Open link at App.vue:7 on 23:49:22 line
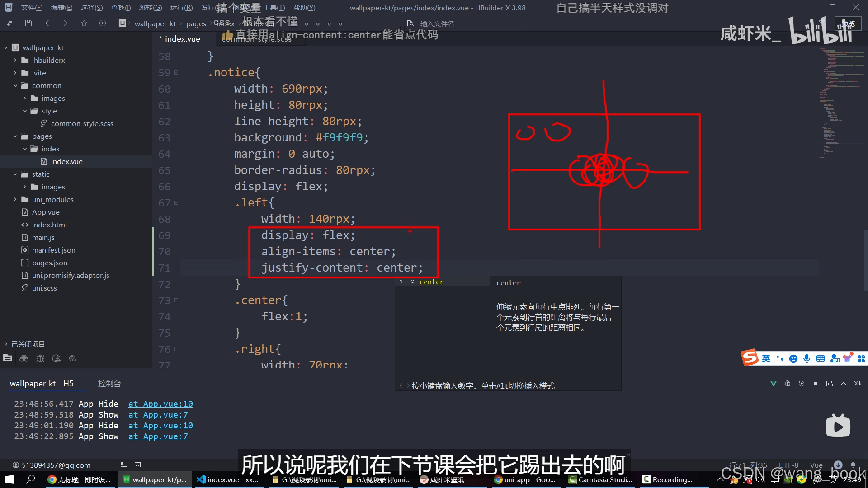868x488 pixels. click(x=158, y=436)
